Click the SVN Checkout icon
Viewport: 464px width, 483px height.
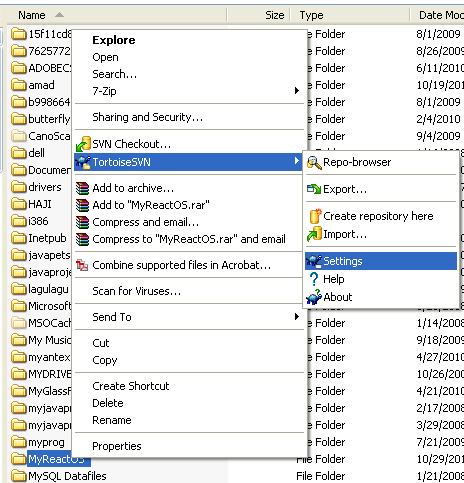click(x=83, y=144)
